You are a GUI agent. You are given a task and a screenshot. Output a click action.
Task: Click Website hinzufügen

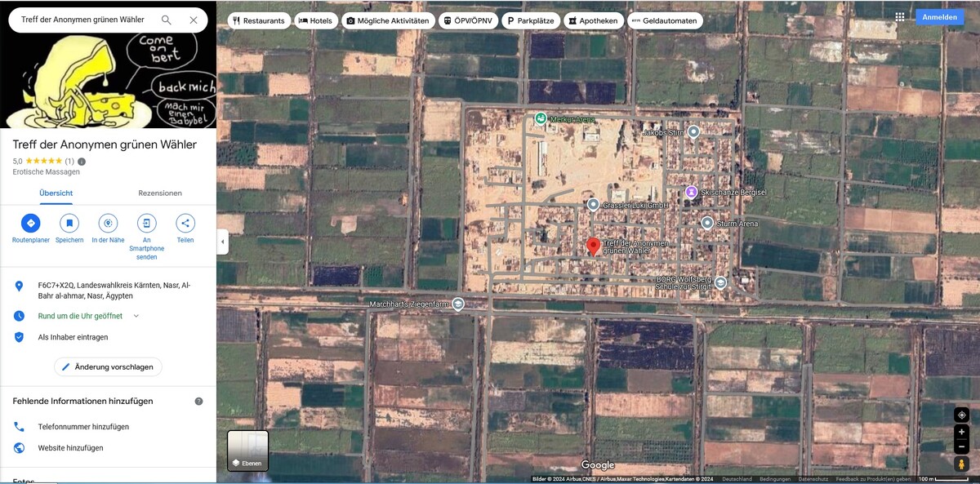point(70,448)
